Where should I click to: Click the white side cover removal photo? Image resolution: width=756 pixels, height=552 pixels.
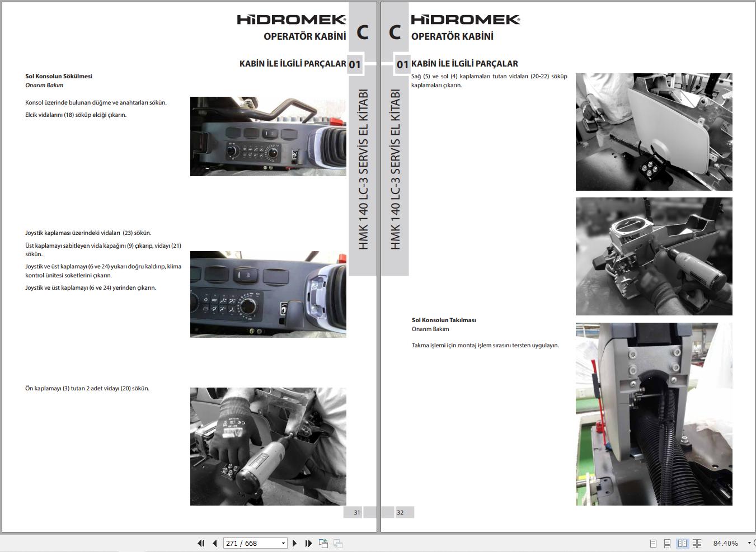point(654,132)
